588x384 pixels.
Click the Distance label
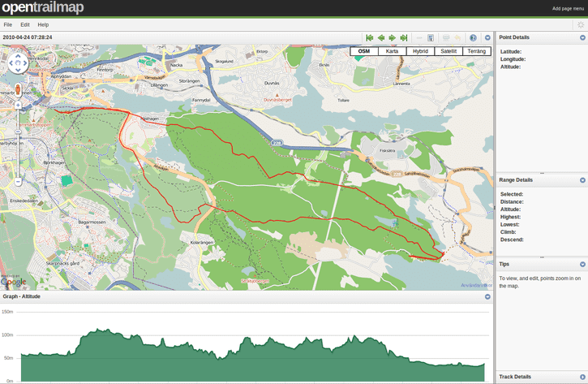pos(512,202)
